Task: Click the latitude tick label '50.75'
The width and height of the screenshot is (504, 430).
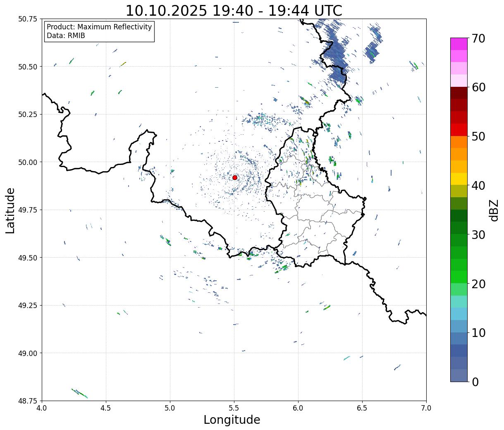Action: pyautogui.click(x=28, y=19)
